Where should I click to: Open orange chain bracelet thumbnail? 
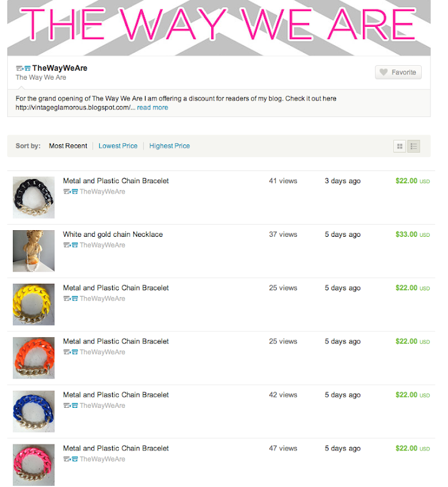33,358
